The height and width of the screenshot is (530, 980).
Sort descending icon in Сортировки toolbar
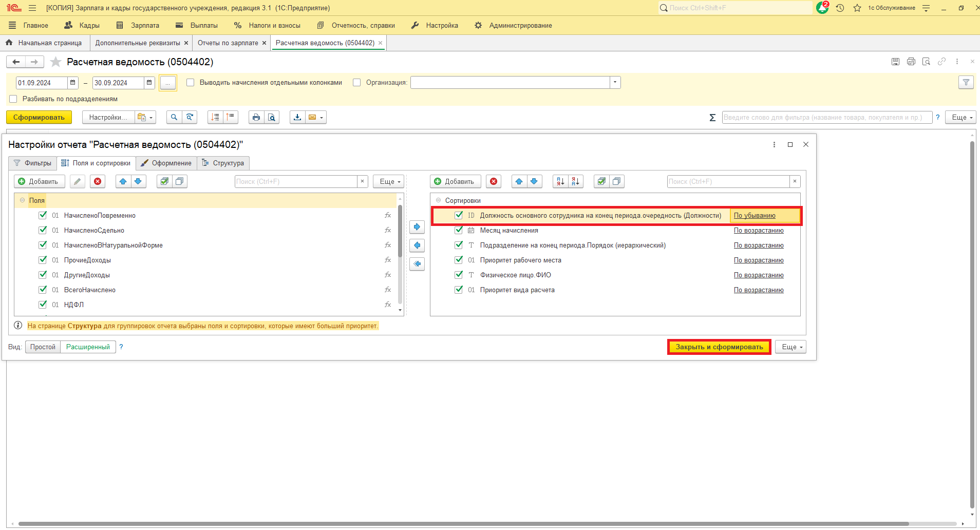tap(576, 181)
